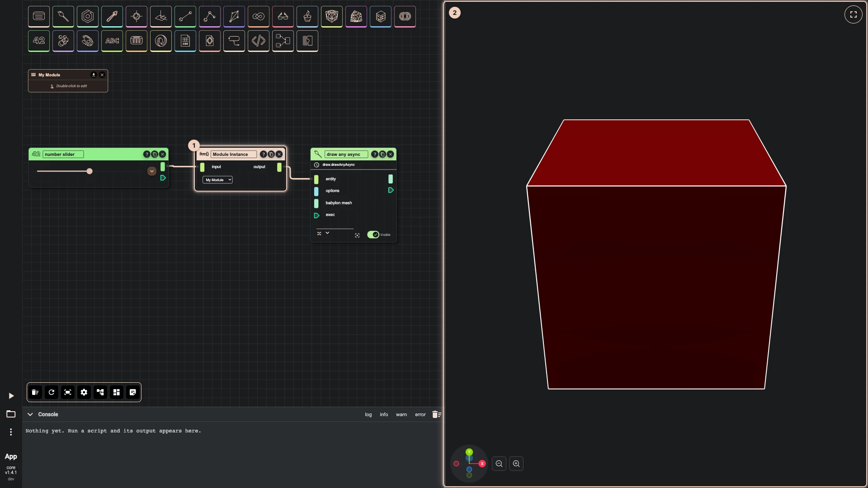Filter console by warn
The width and height of the screenshot is (868, 488).
coord(401,414)
